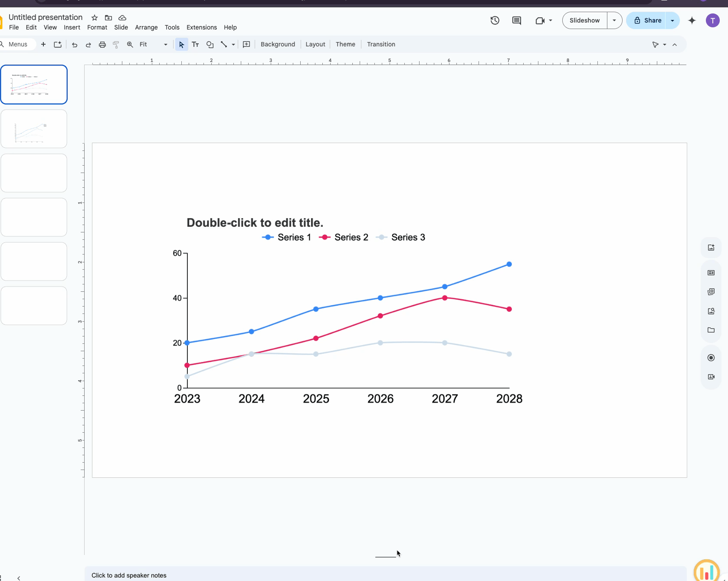Open version history clock icon
Screen dimensions: 728x581
(495, 20)
